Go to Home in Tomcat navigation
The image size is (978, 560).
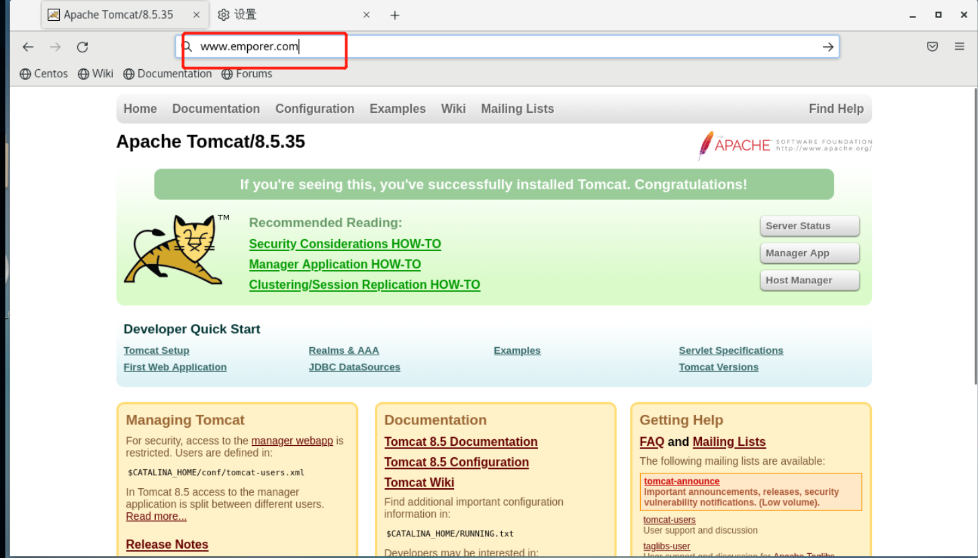click(140, 109)
